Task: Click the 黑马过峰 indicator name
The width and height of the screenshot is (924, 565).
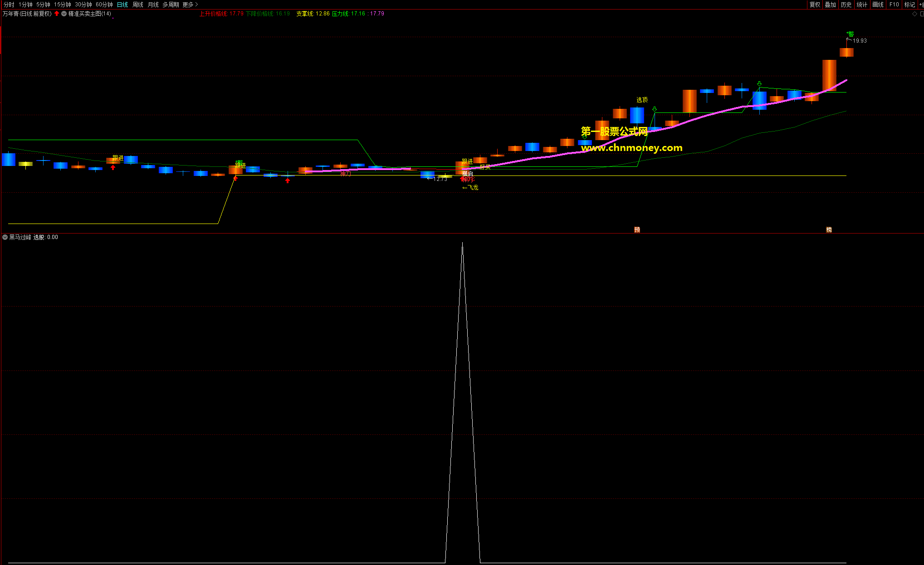Action: click(x=20, y=237)
